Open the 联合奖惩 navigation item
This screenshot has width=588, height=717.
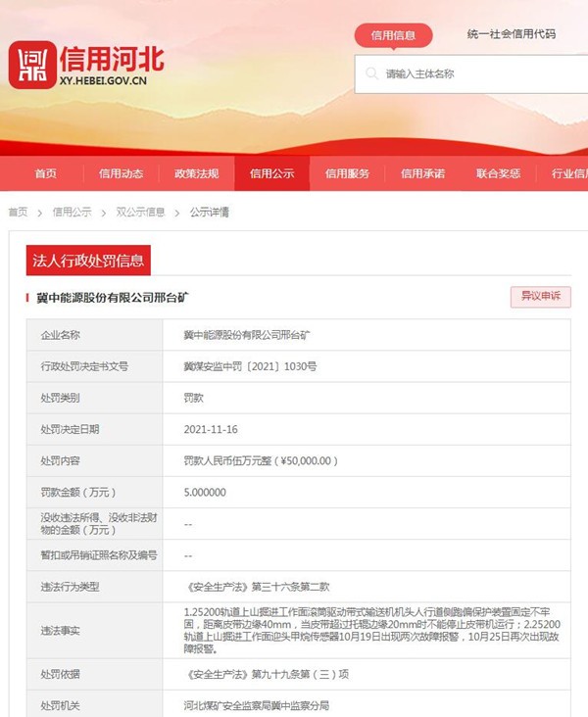click(x=498, y=173)
